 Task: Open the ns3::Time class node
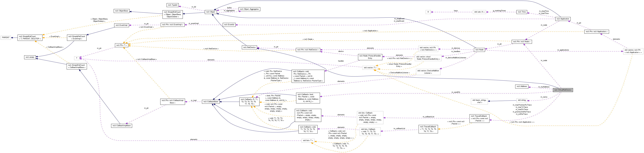tap(522, 12)
